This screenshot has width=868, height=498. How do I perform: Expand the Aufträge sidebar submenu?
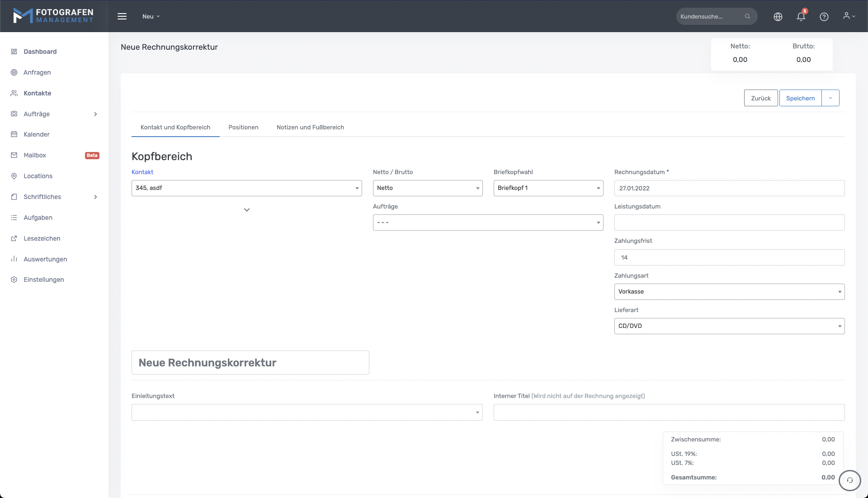coord(95,114)
